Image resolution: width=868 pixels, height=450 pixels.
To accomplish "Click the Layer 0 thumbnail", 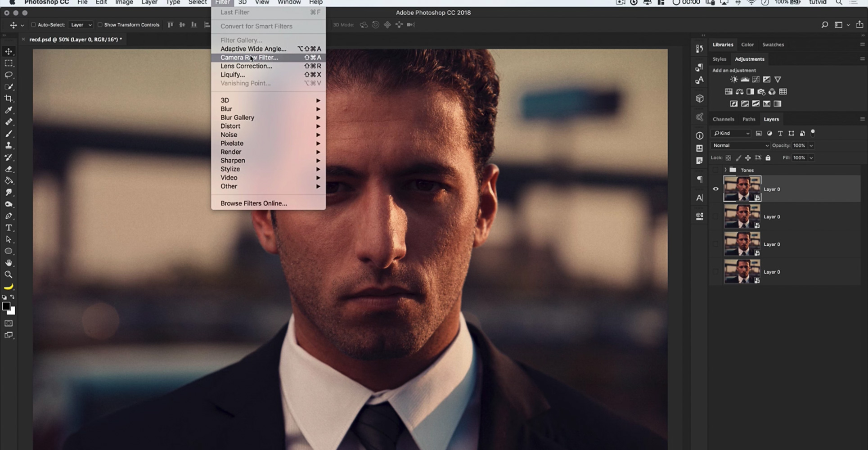I will tap(742, 189).
